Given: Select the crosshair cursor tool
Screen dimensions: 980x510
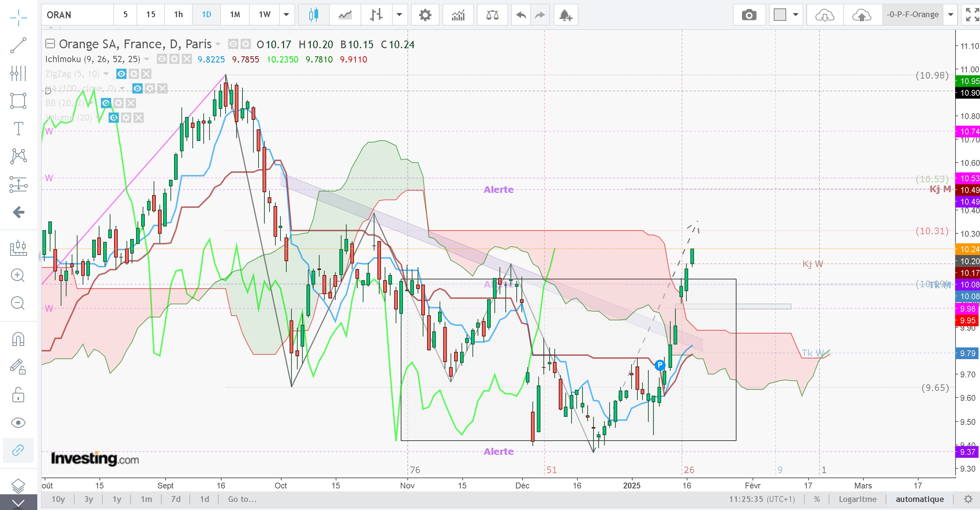Looking at the screenshot, I should click(18, 17).
